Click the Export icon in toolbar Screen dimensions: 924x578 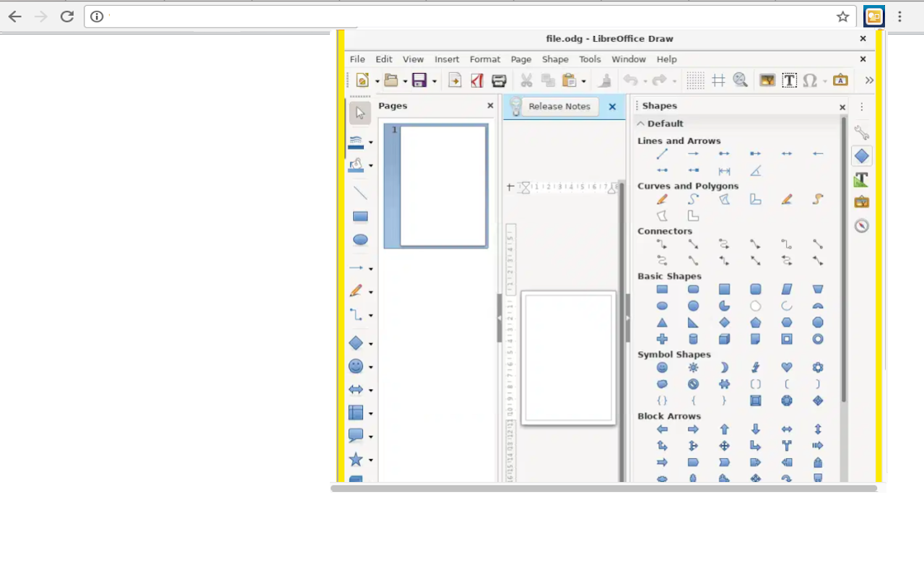coord(455,80)
